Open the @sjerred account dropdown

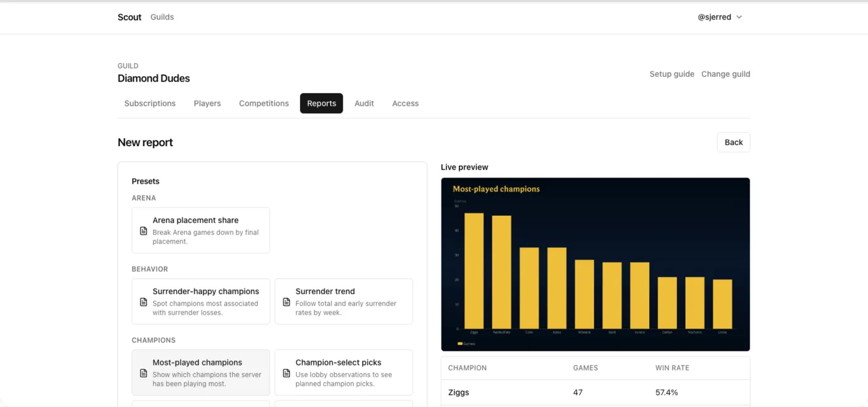point(720,17)
